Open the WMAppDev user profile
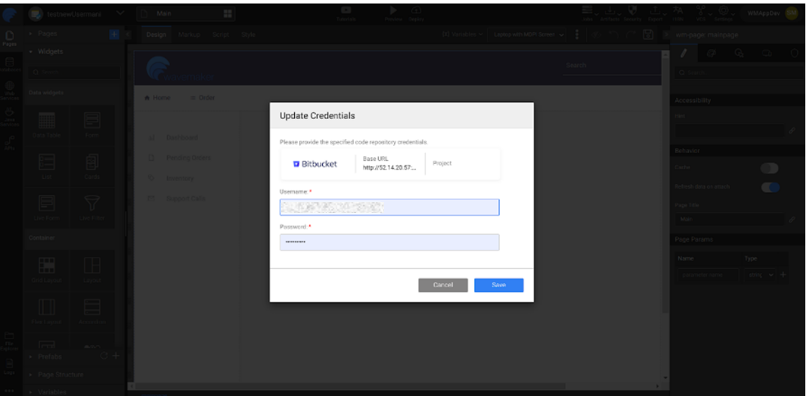 pos(771,14)
